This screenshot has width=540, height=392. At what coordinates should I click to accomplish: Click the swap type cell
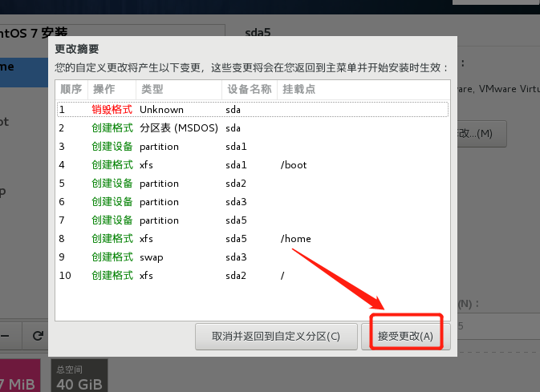(x=151, y=258)
